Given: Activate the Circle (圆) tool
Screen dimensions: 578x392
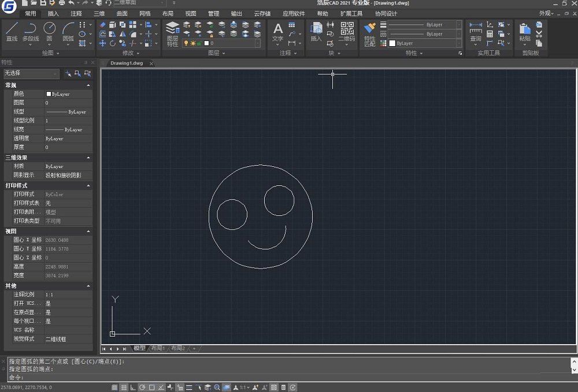Looking at the screenshot, I should click(49, 29).
